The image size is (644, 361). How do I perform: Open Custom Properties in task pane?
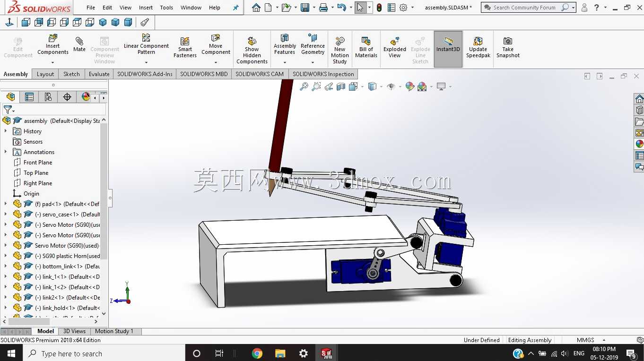point(639,155)
